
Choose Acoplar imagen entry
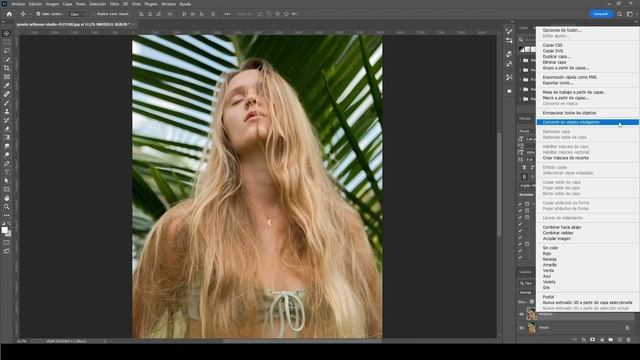coord(557,239)
